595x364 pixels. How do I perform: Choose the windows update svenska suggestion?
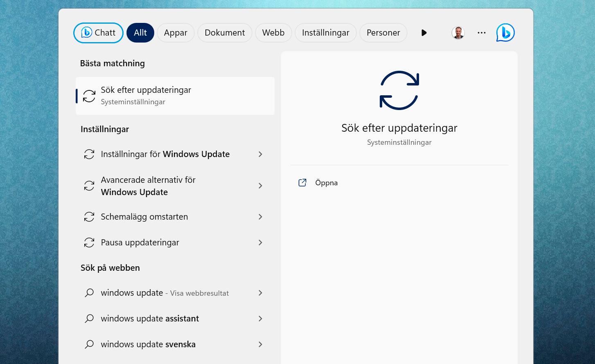(175, 344)
